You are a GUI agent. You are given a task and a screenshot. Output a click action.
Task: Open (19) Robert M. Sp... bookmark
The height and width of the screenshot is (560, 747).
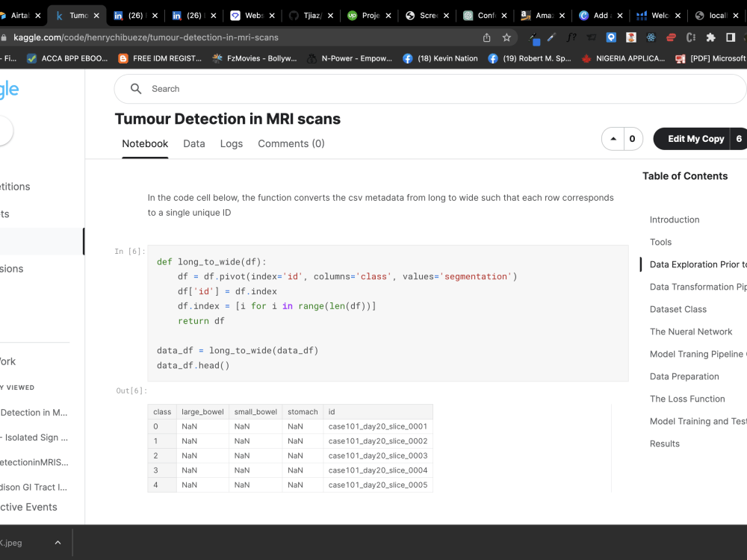(x=530, y=58)
